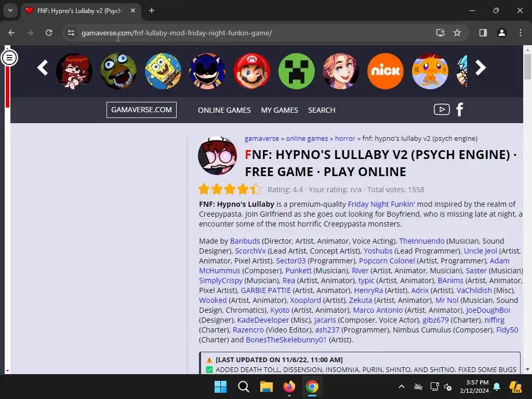The image size is (532, 399).
Task: Open the Yoshubs creator link
Action: point(378,251)
